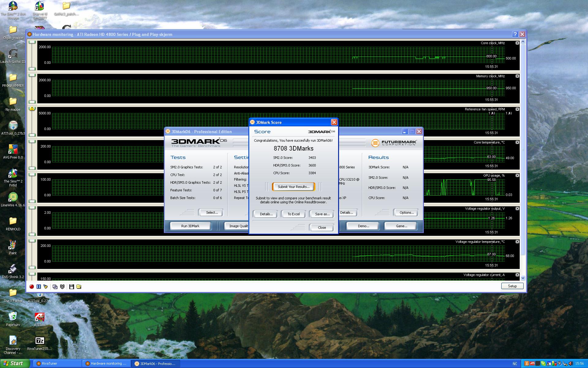Click Run 3DMark in the 3DMark06 window
Screen dimensions: 588x368
(x=190, y=226)
